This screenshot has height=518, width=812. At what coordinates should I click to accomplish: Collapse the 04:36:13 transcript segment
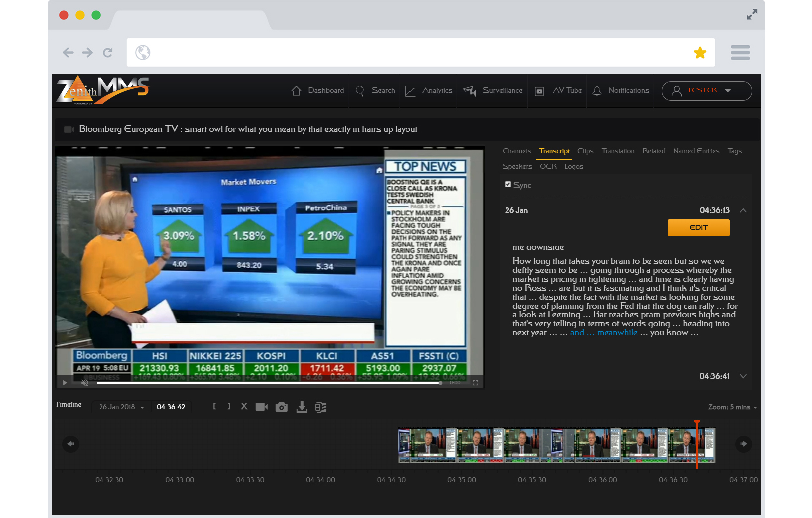pos(743,210)
